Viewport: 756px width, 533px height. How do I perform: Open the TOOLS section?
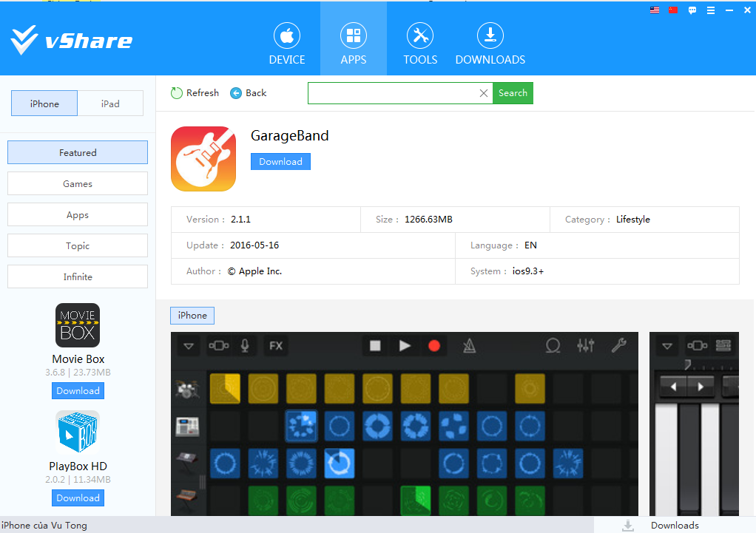420,44
